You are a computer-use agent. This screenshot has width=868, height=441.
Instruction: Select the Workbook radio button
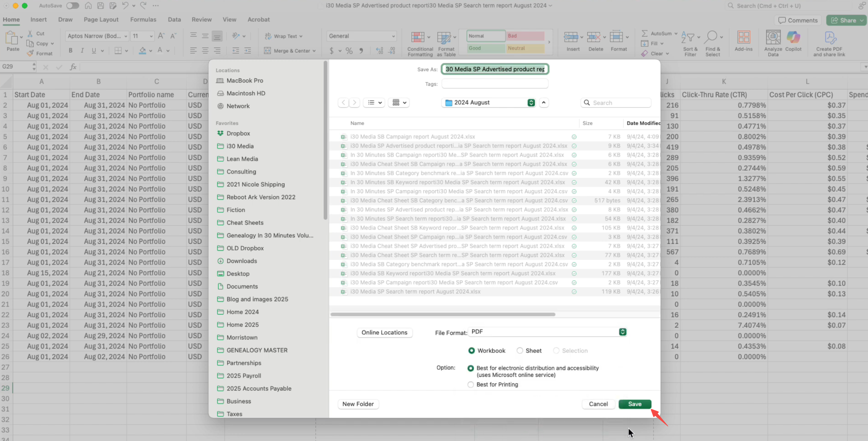(x=471, y=351)
